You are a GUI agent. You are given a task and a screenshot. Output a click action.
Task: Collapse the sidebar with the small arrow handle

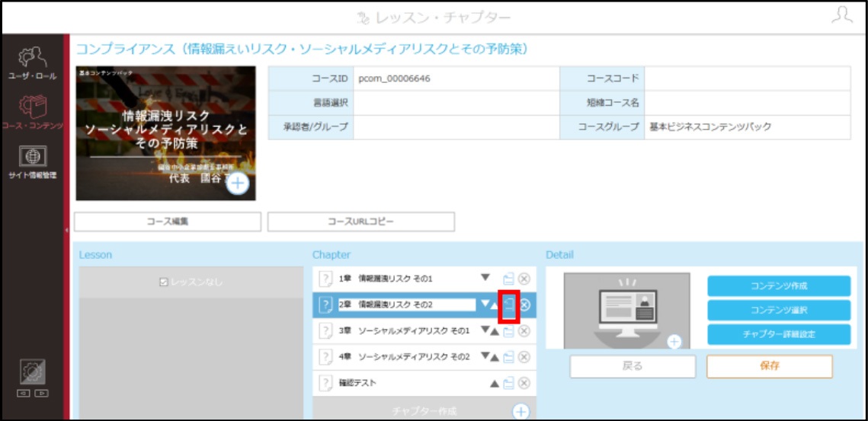(x=66, y=230)
